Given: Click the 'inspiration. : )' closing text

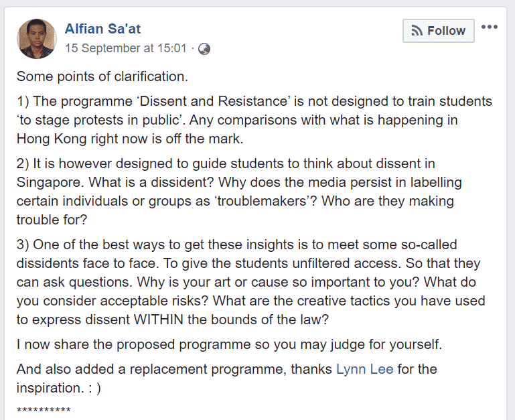Looking at the screenshot, I should [x=59, y=388].
